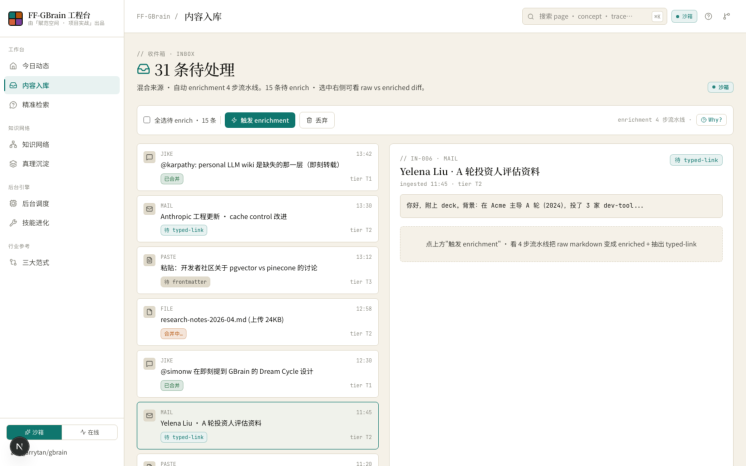
Task: Click mail icon on the Yelena Liu card
Action: [x=149, y=416]
